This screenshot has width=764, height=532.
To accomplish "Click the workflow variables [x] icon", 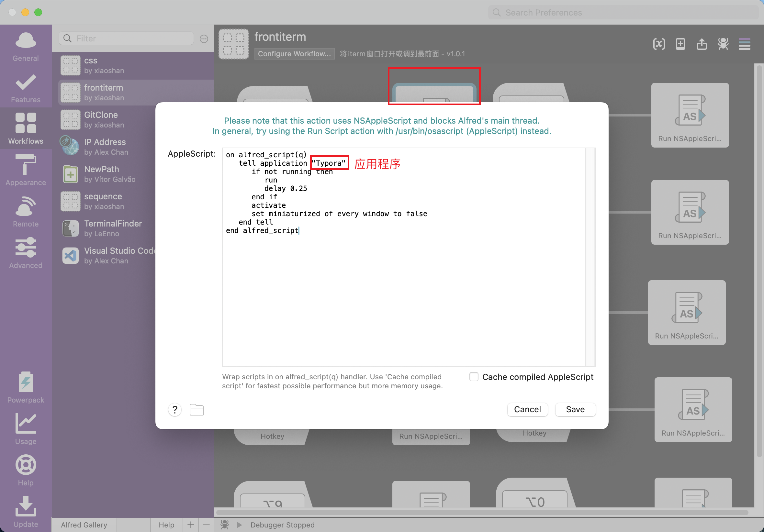I will (659, 44).
